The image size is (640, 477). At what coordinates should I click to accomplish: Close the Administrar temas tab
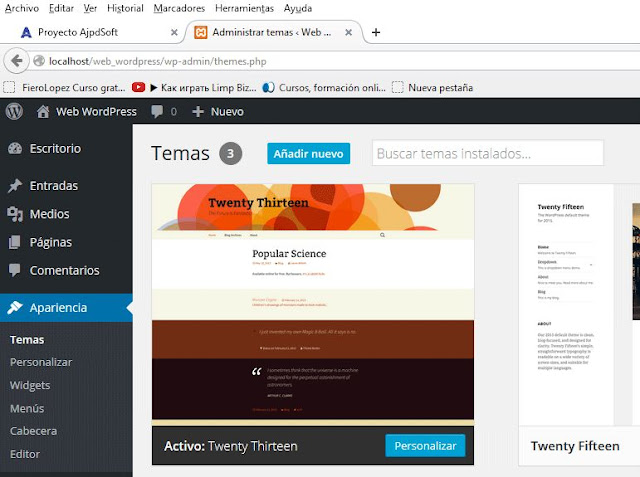349,32
